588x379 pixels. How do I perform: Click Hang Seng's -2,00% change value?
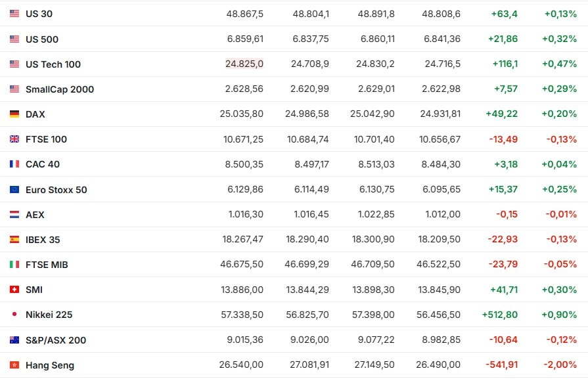tap(560, 365)
